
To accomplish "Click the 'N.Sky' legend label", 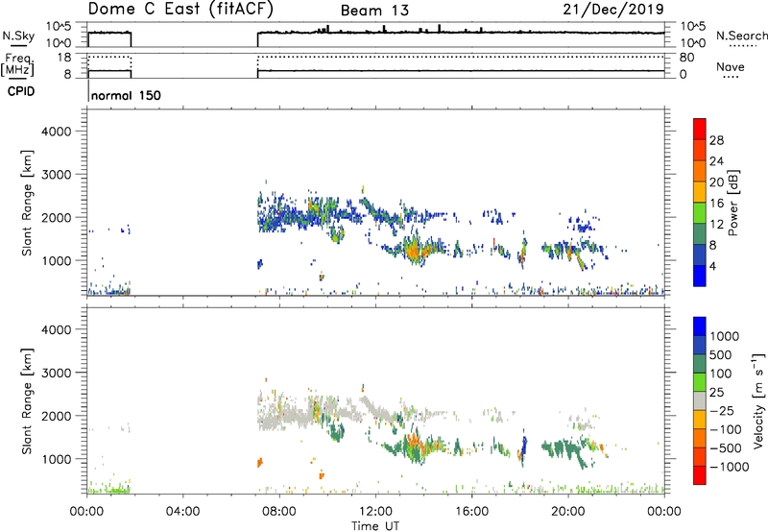I will click(18, 36).
